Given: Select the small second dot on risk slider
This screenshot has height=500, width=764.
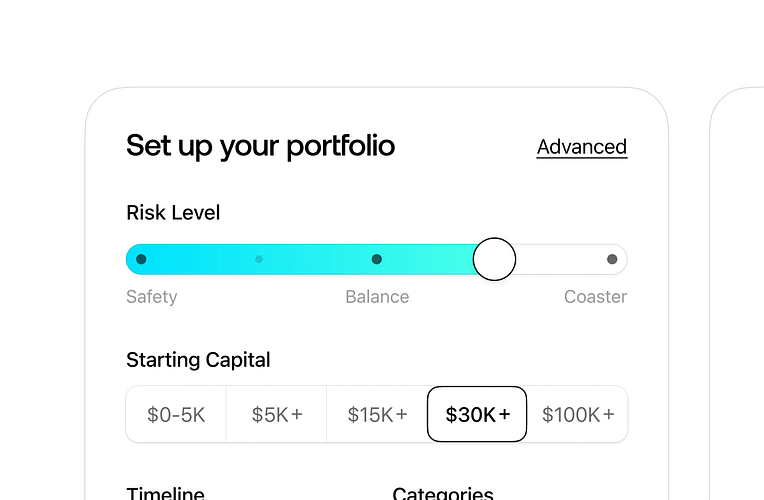Looking at the screenshot, I should coord(259,259).
